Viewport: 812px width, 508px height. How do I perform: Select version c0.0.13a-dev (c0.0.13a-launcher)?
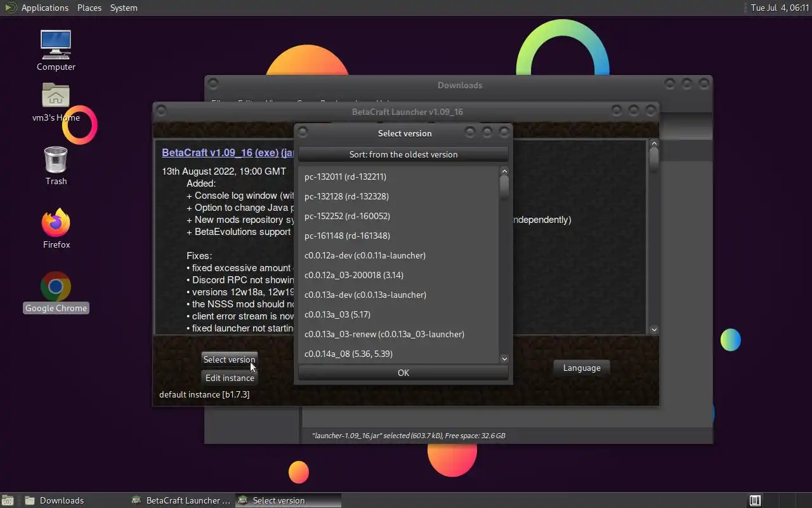point(398,295)
